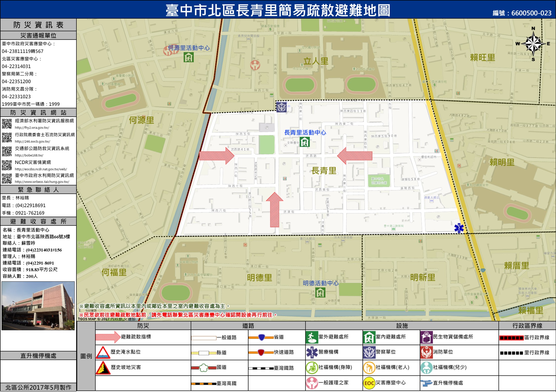Click the 防災資訊網站 section header
This screenshot has width=556, height=392.
38,113
